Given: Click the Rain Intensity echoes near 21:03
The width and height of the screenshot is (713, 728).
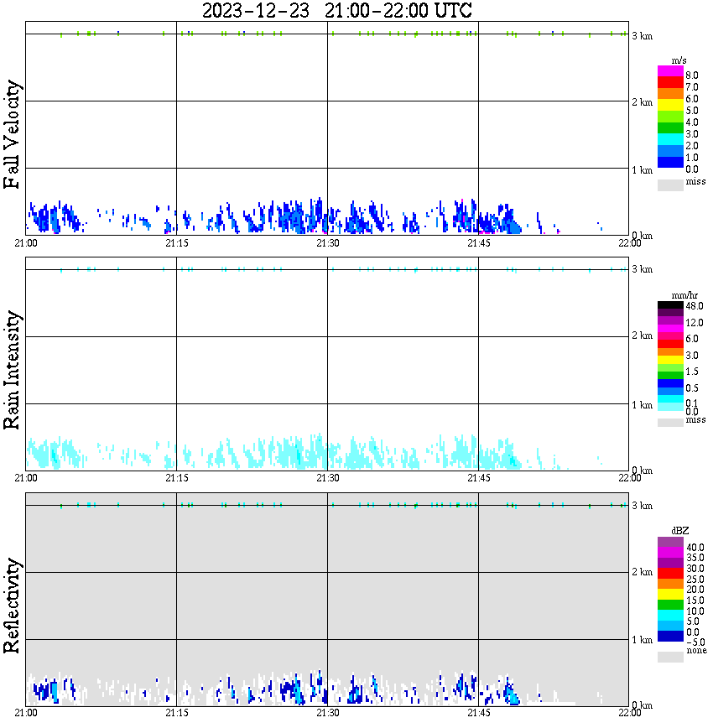Looking at the screenshot, I should pyautogui.click(x=55, y=453).
